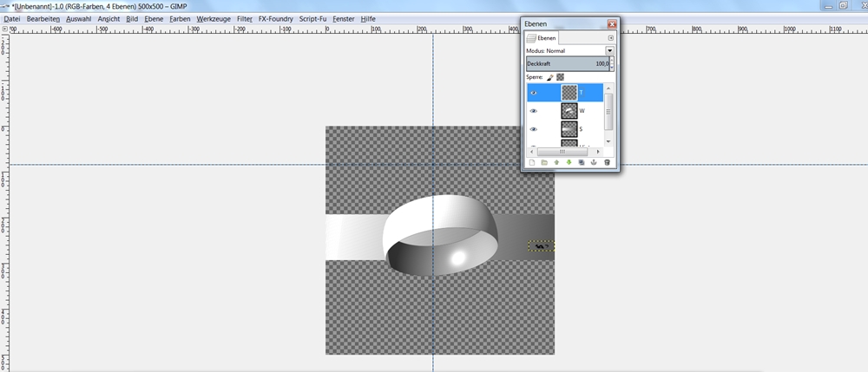The height and width of the screenshot is (372, 868).
Task: Open the Filter menu
Action: 245,19
